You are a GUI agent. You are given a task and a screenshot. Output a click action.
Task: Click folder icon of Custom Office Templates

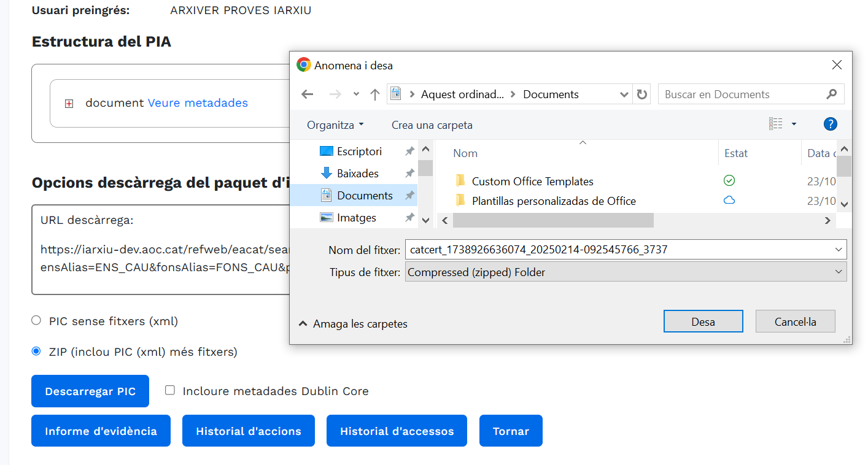[461, 181]
